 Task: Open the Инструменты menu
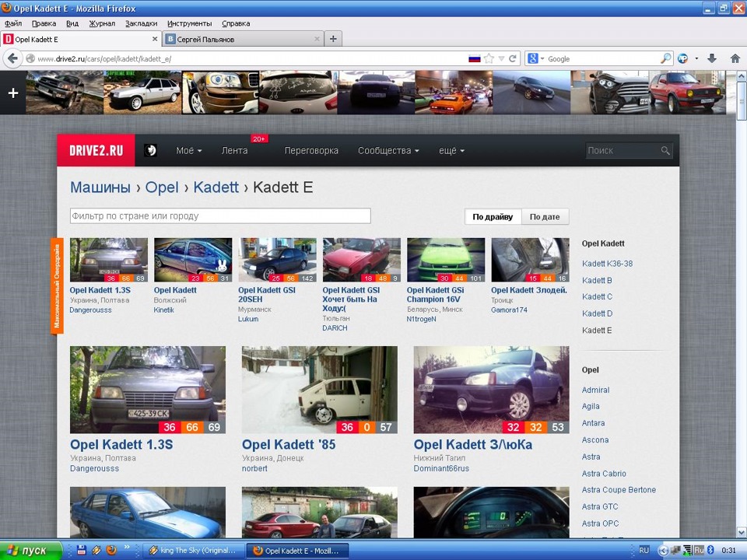tap(189, 23)
